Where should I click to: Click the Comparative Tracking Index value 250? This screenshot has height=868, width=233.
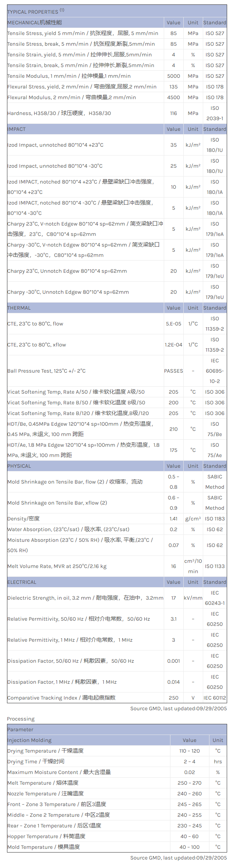[x=173, y=698]
